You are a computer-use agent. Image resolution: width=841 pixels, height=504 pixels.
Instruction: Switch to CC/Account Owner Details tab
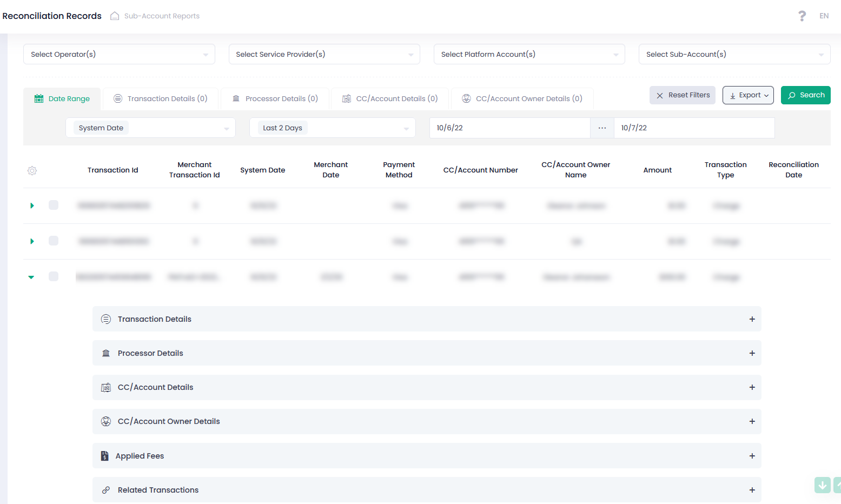click(522, 99)
